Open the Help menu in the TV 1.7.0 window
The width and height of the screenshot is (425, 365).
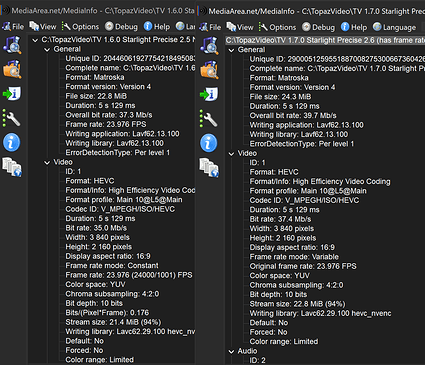[x=354, y=27]
